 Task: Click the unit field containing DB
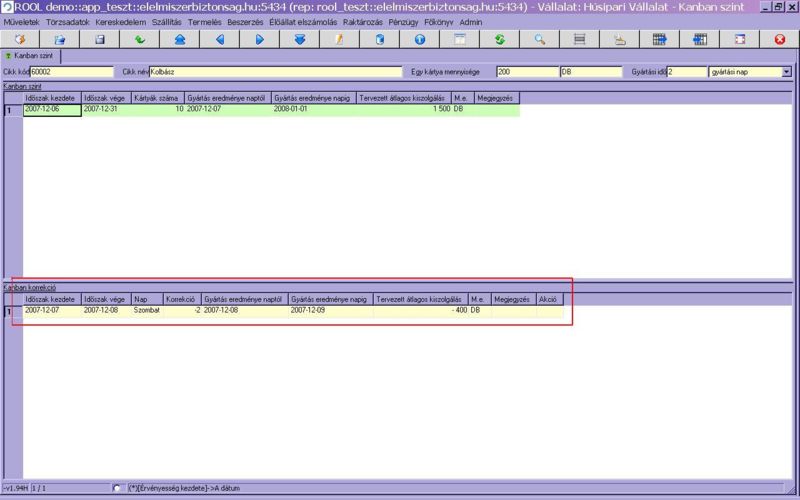(x=591, y=72)
